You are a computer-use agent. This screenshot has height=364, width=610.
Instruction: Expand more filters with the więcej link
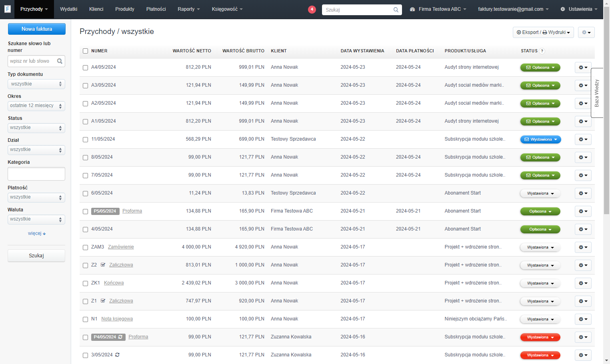pos(37,233)
